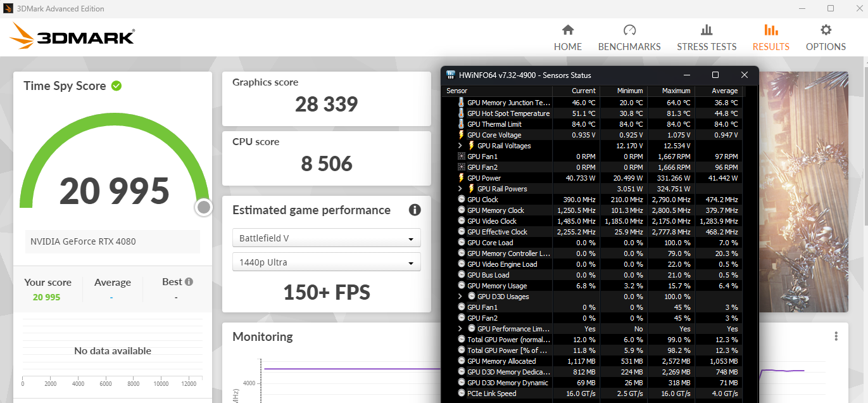Click the GPU Core Voltage lightning icon
Viewport: 868px width, 403px height.
(461, 135)
